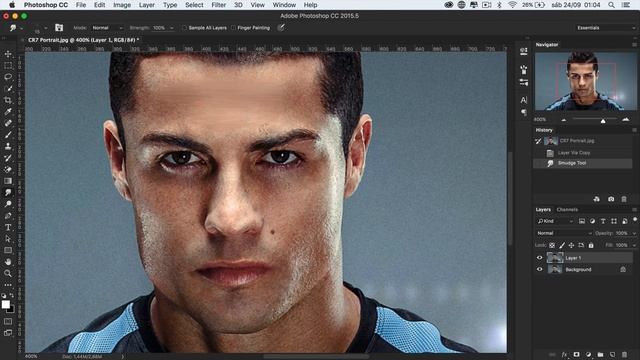Open the Edit Toolbar ellipsis

coord(8,284)
